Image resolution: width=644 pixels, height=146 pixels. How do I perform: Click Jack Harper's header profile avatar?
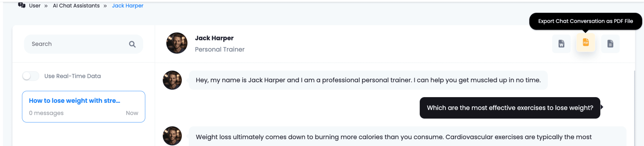click(177, 43)
